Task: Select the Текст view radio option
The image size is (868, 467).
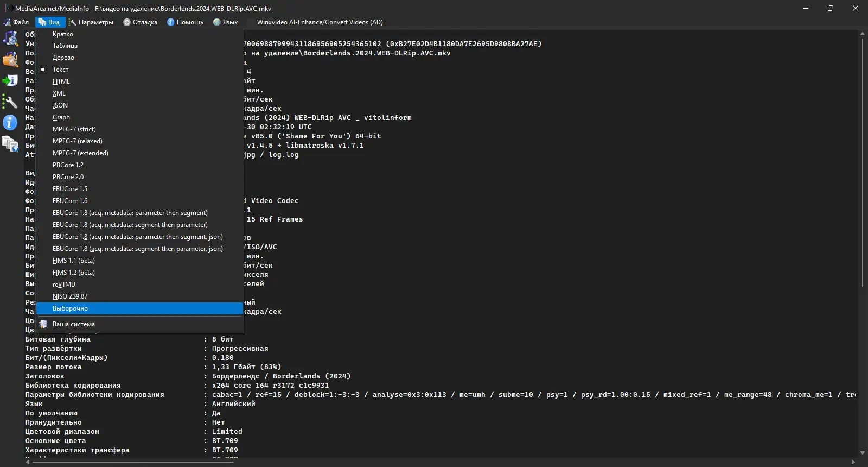Action: click(60, 70)
